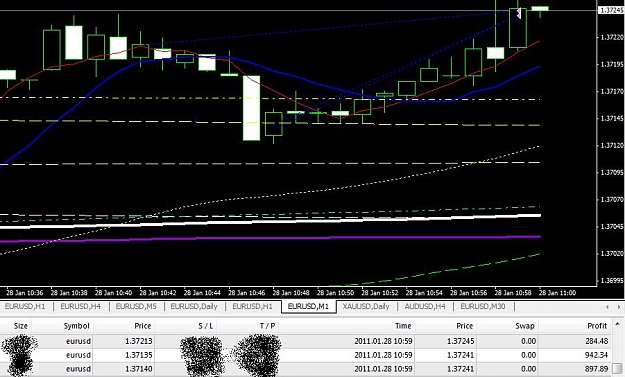Screen dimensions: 625x377
Task: Sort trades by the Time column header
Action: [x=403, y=326]
